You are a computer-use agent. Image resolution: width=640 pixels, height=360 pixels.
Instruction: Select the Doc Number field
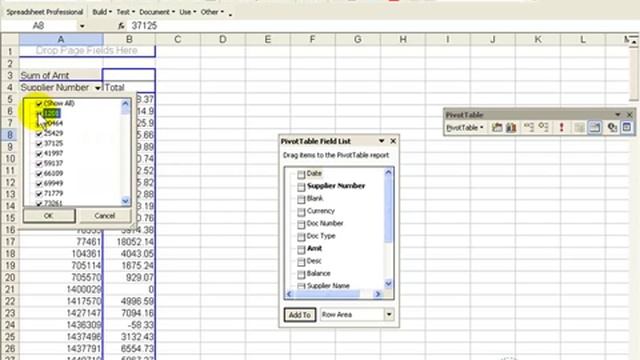[324, 224]
